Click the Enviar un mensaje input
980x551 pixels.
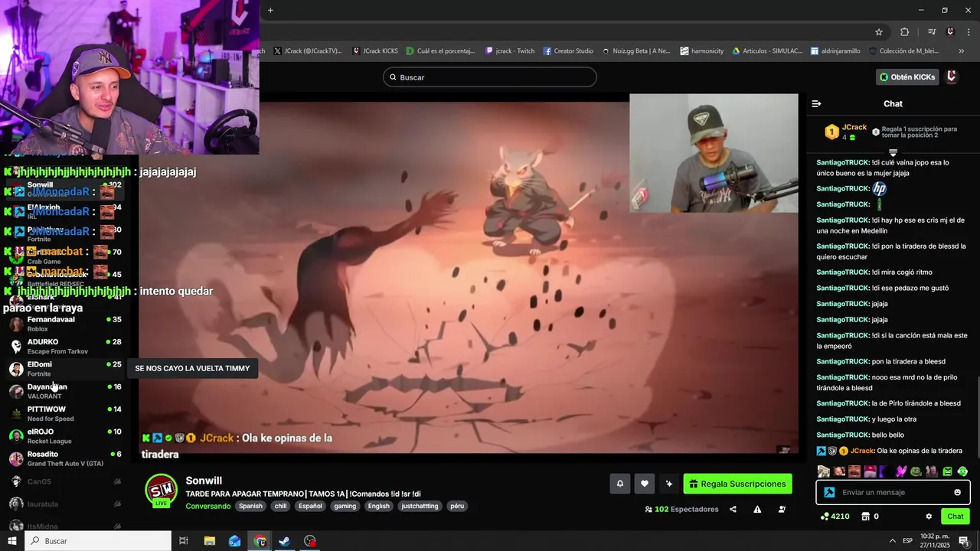point(893,492)
